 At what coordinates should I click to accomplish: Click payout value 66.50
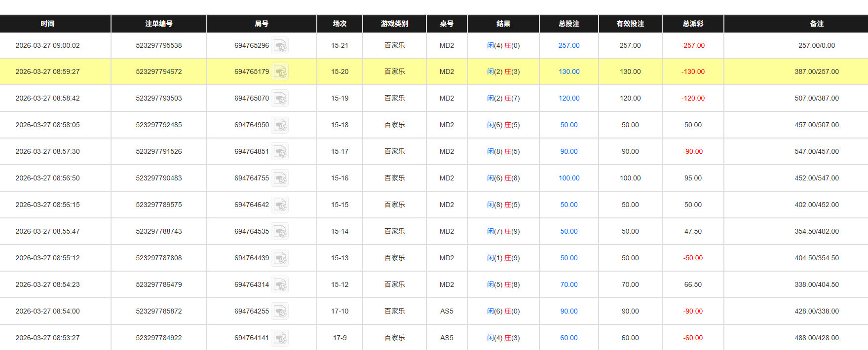[693, 284]
